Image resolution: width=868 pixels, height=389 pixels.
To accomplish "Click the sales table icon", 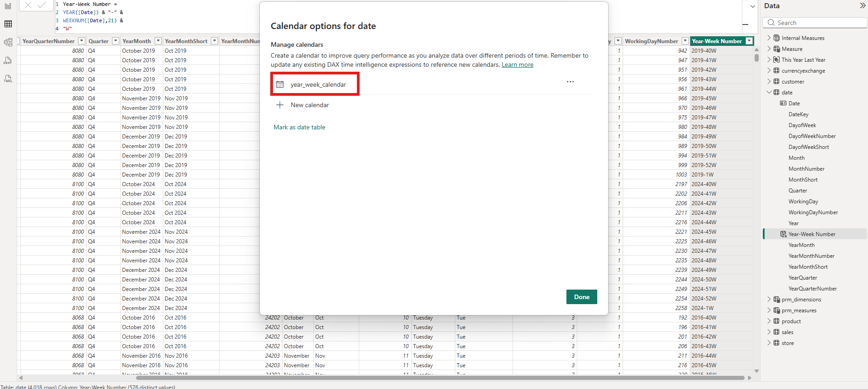I will click(x=777, y=332).
